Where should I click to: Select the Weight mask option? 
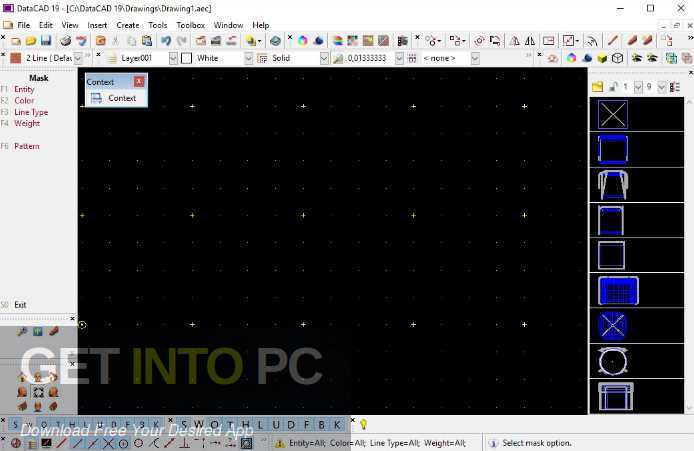(27, 123)
